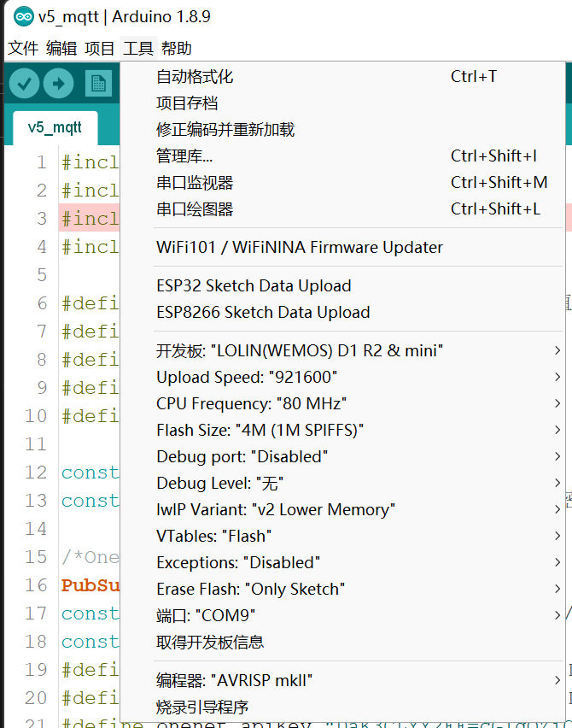572x728 pixels.
Task: Click line number 5 in the gutter
Action: pos(42,275)
